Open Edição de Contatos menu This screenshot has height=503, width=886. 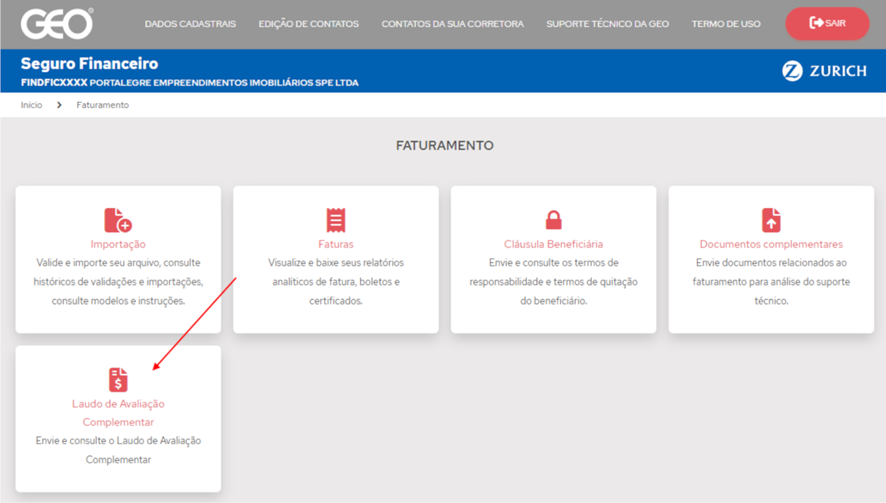pos(309,24)
